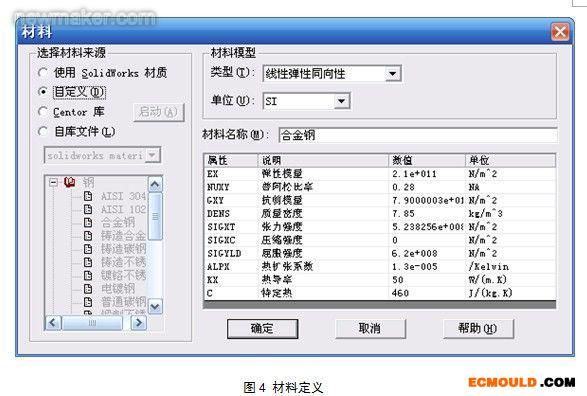Select 电镀钢 in the material tree
Viewport: 587px width, 396px height.
click(x=118, y=289)
